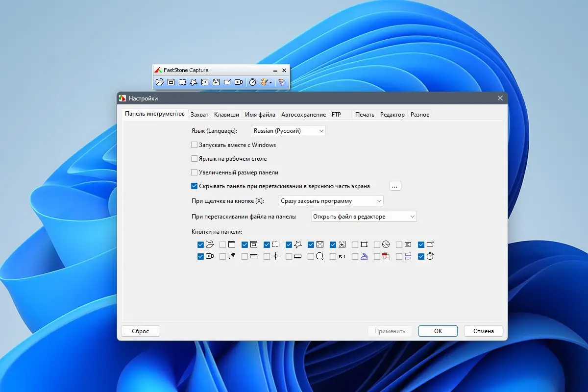Choose the Capture Rectangular Region toolbar icon

click(182, 82)
